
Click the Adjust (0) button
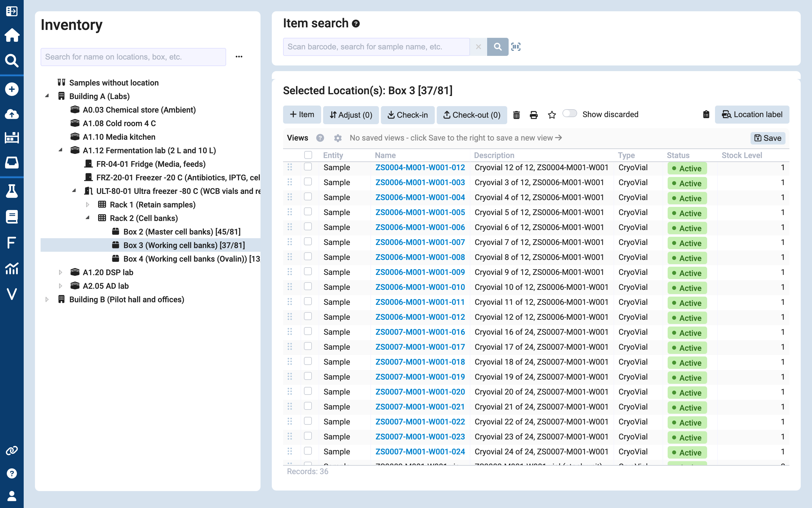(x=351, y=115)
